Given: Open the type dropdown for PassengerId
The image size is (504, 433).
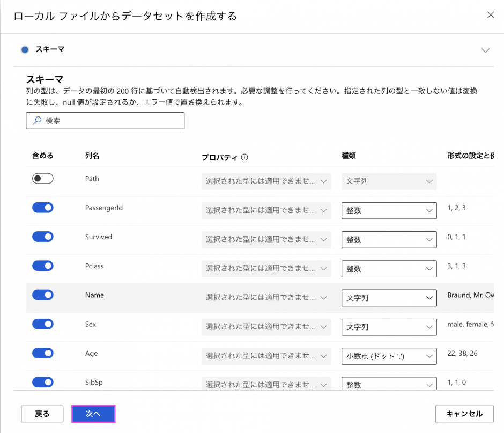Looking at the screenshot, I should tap(389, 211).
